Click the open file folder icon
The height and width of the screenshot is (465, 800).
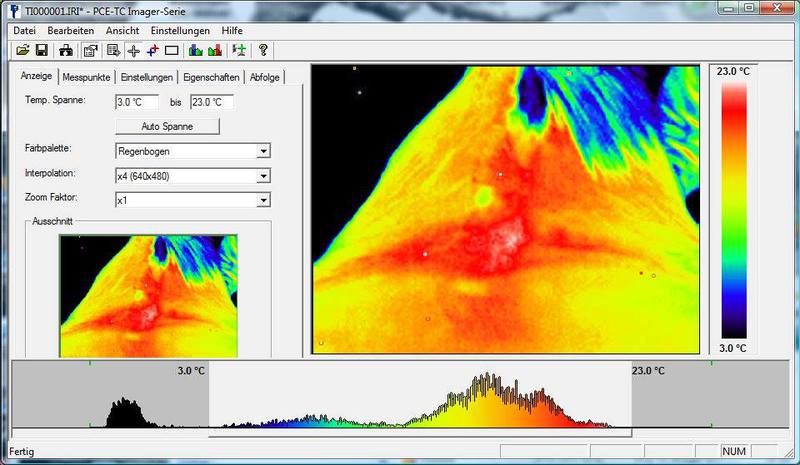22,50
